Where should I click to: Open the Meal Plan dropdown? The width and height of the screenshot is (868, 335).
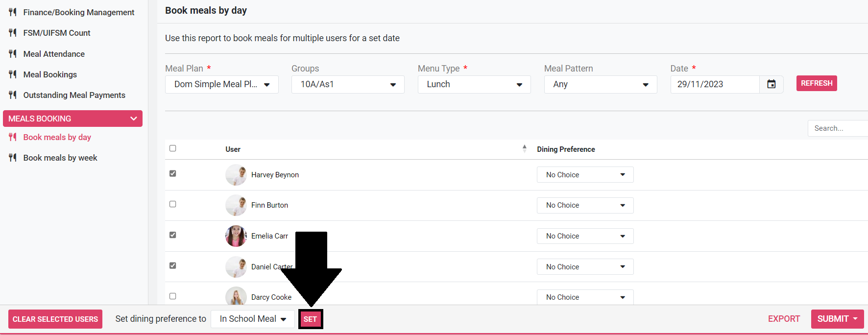pyautogui.click(x=221, y=84)
